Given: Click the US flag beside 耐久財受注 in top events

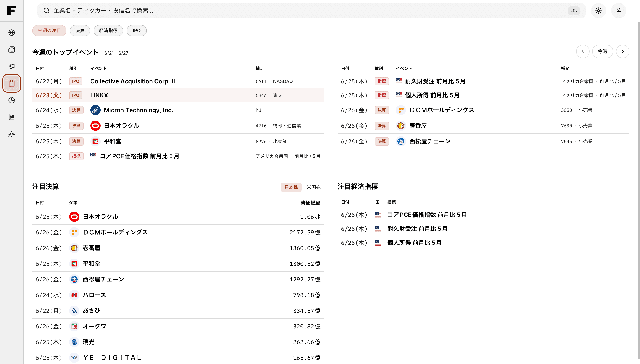Looking at the screenshot, I should click(399, 81).
